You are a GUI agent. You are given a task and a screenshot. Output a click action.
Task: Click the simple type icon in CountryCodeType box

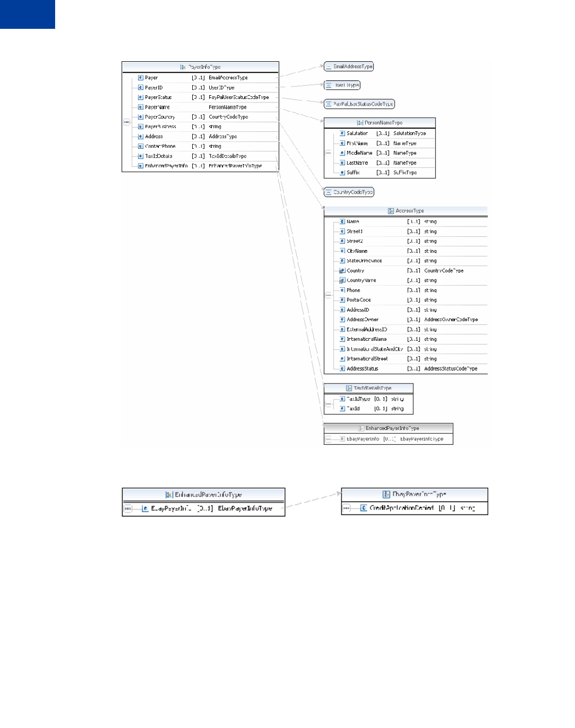[329, 192]
